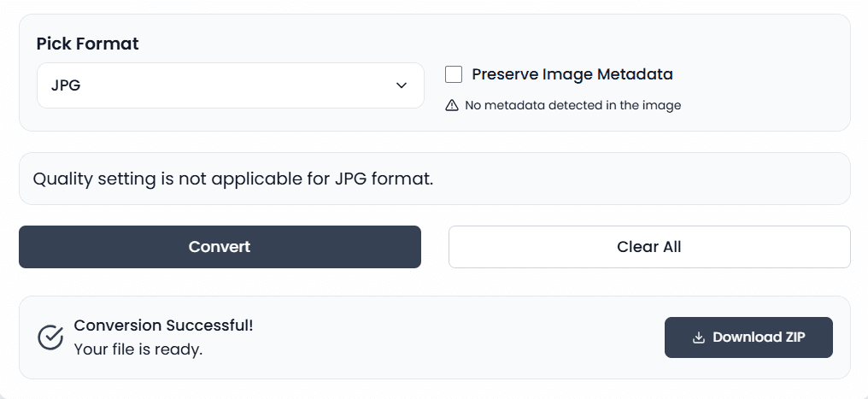Open the JPG format dropdown
Viewport: 868px width, 399px height.
(231, 85)
